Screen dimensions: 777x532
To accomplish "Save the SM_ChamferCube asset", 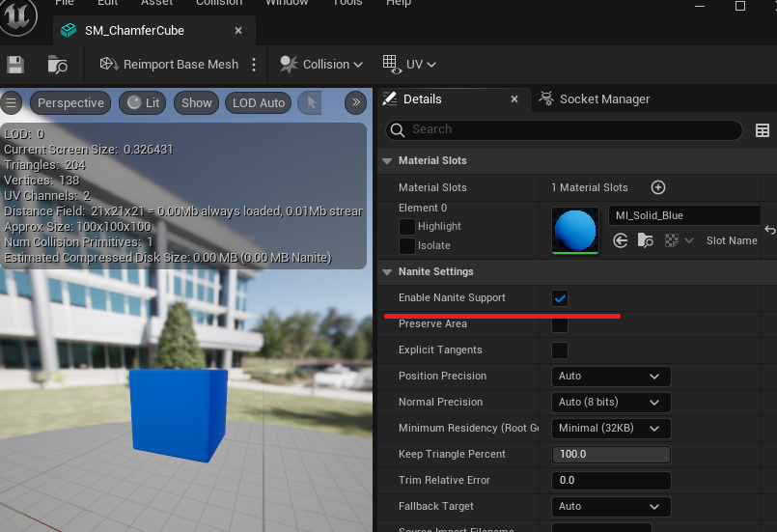I will tap(15, 65).
